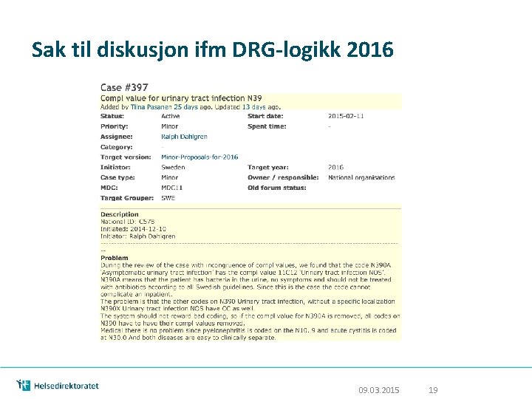Select the slide number 19
The image size is (532, 399).
[x=433, y=390]
